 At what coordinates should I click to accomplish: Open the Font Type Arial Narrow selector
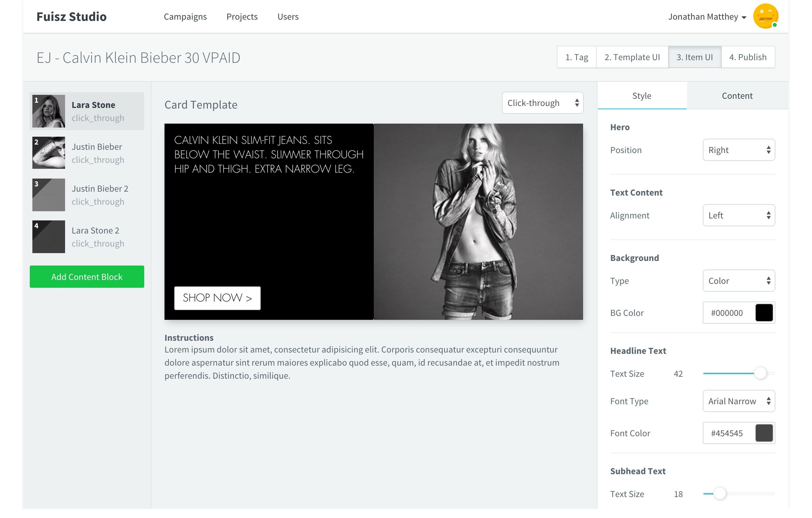[x=738, y=401]
